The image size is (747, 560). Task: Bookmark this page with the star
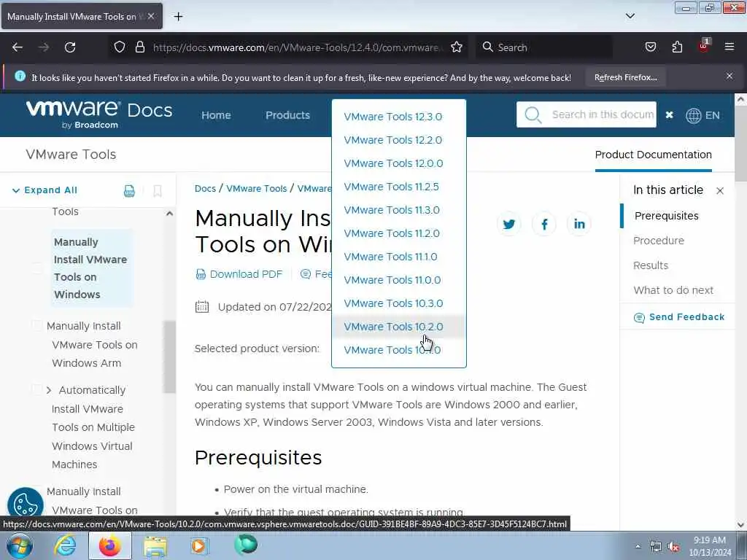click(457, 47)
